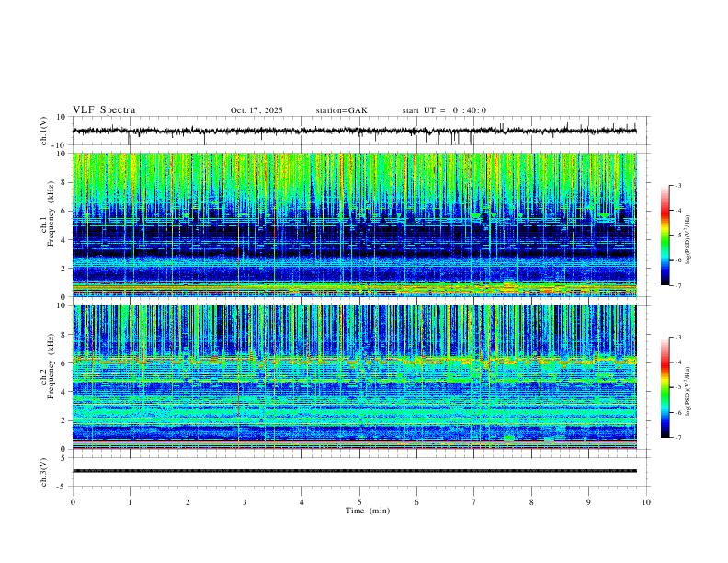The height and width of the screenshot is (563, 728).
Task: Click time axis tick label "1"
Action: pyautogui.click(x=130, y=502)
